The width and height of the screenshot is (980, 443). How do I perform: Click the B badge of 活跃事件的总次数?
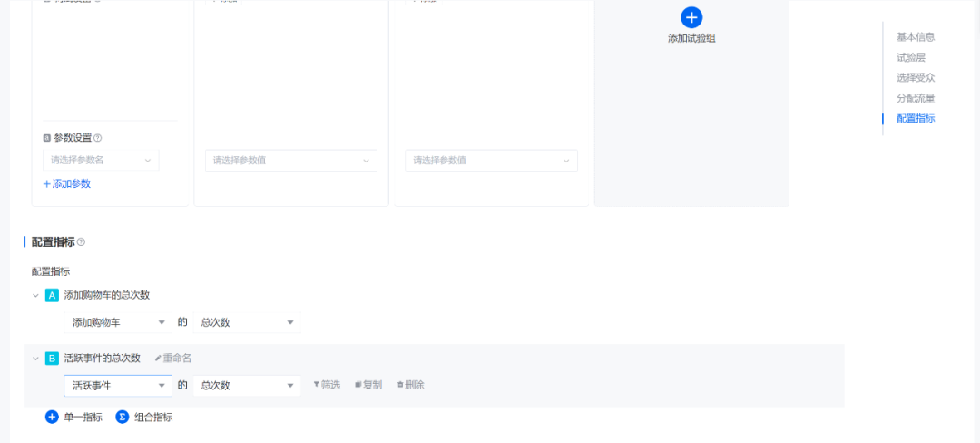coord(52,359)
